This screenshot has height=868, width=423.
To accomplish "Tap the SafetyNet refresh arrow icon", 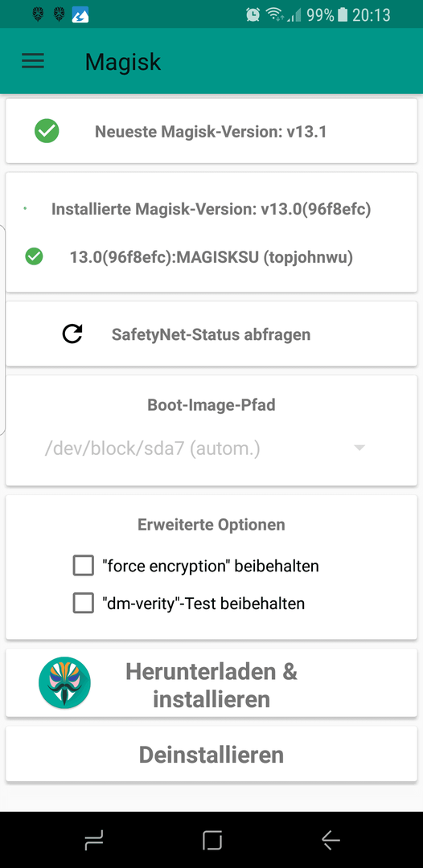I will [72, 334].
